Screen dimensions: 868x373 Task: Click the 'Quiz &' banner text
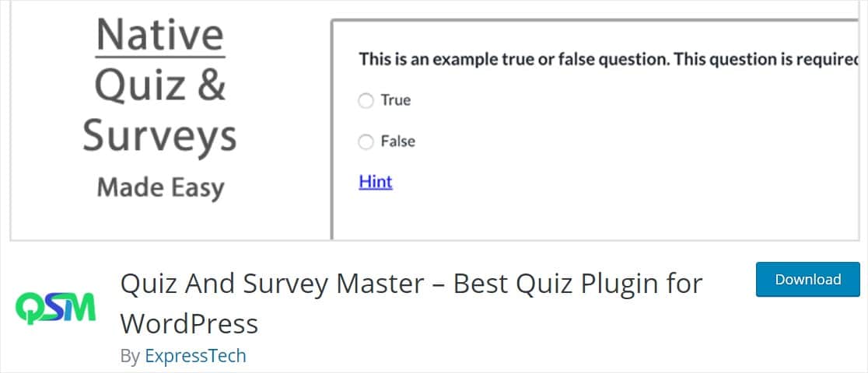pyautogui.click(x=160, y=84)
